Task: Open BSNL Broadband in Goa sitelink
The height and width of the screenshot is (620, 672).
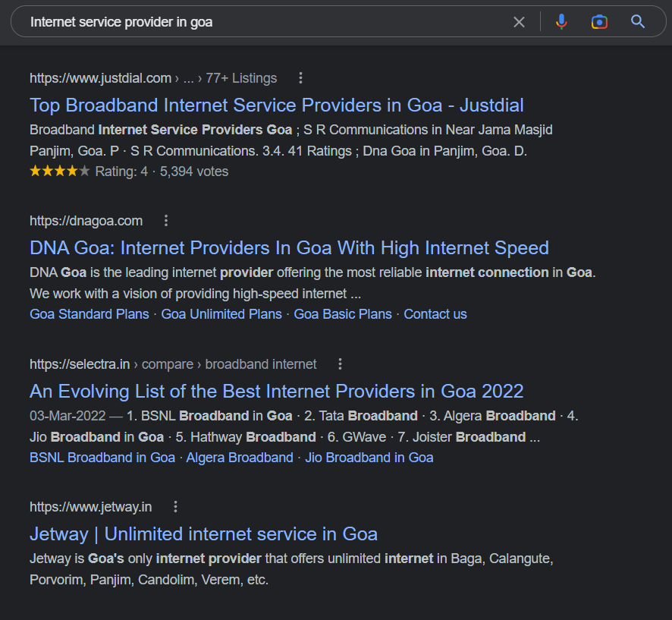Action: tap(102, 458)
